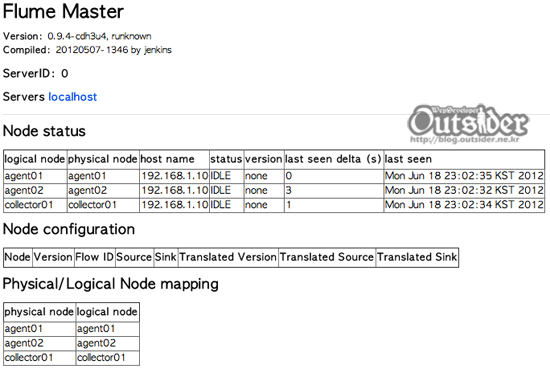Click logical node header in Node status table
Viewport: 550px width, 369px height.
point(35,159)
